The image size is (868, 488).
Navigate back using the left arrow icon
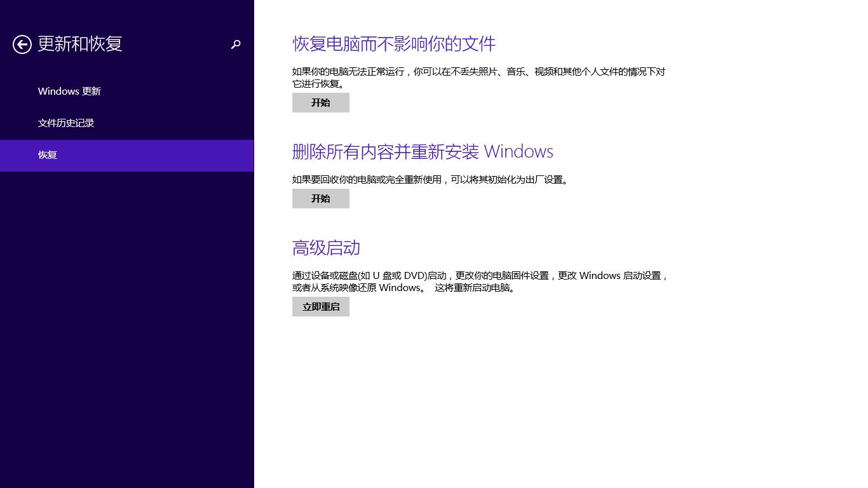[22, 44]
